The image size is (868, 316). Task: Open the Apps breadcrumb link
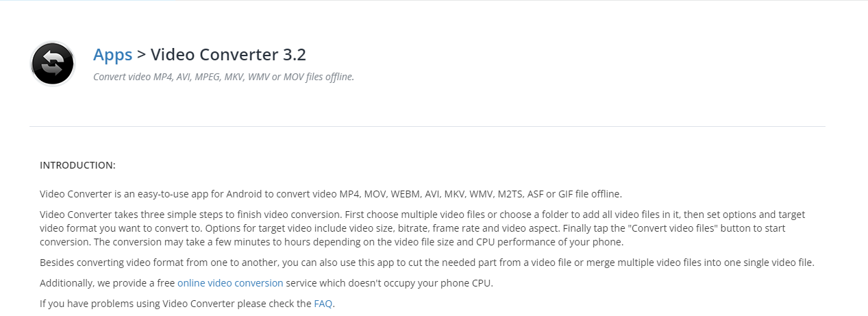[112, 55]
